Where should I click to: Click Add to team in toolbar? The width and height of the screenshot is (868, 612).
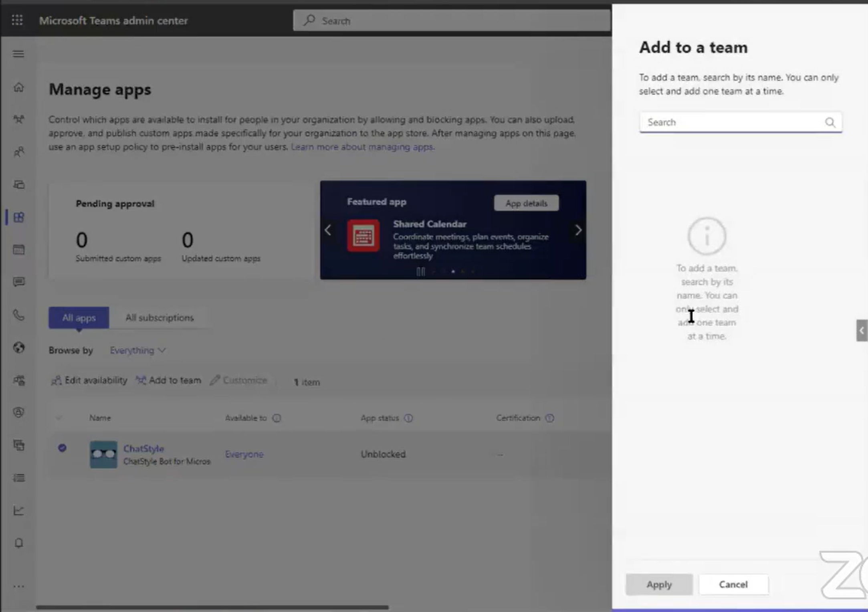pos(168,380)
